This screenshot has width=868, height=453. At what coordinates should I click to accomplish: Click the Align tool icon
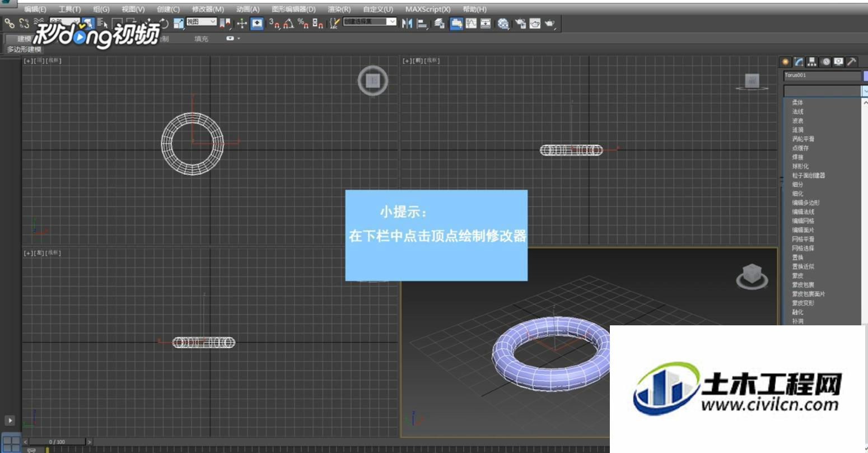click(422, 23)
